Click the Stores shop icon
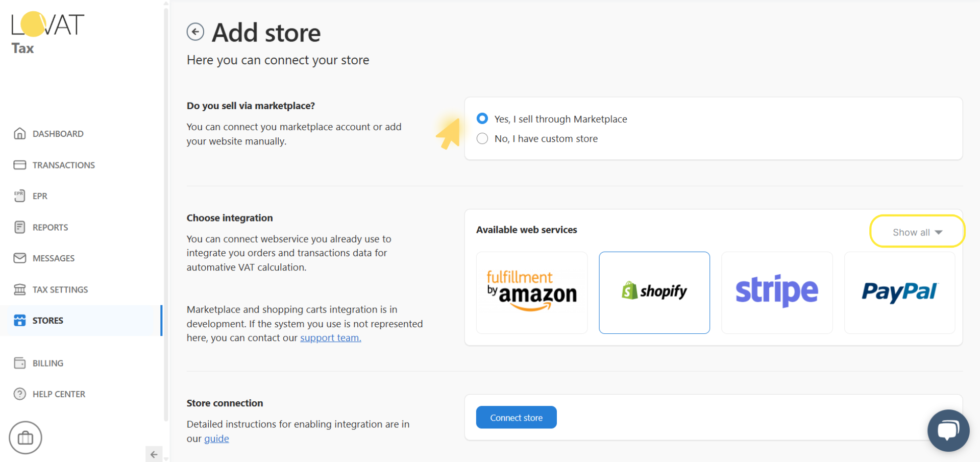 tap(19, 321)
